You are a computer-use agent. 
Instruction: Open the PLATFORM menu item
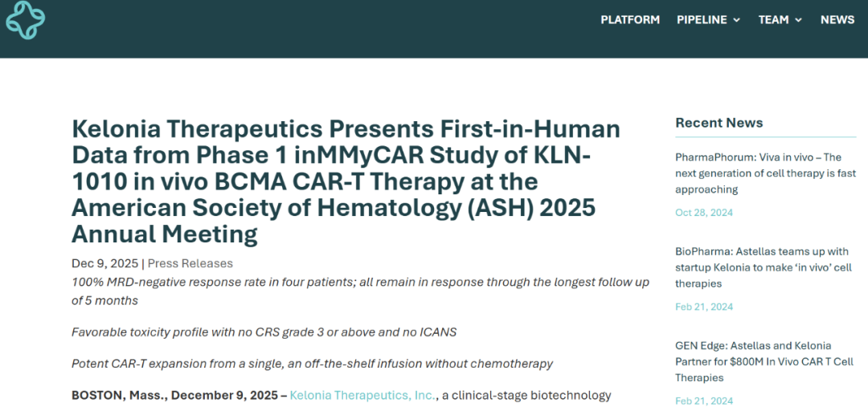630,20
